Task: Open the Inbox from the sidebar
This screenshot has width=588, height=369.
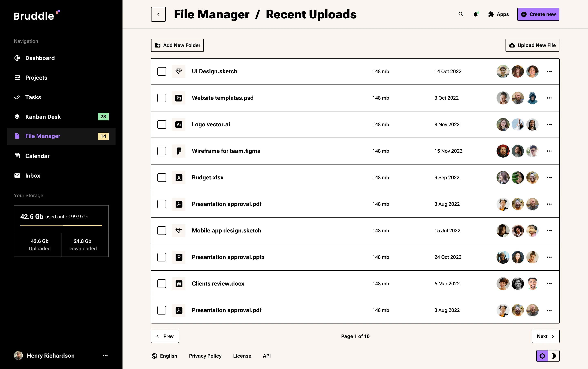Action: pyautogui.click(x=32, y=176)
